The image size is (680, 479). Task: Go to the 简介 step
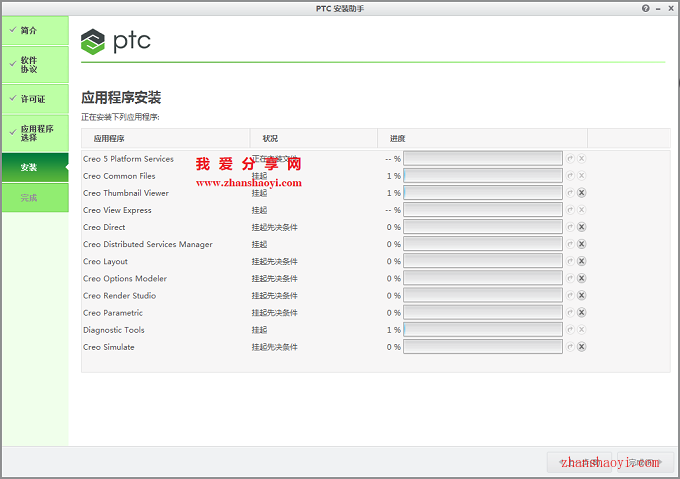35,30
